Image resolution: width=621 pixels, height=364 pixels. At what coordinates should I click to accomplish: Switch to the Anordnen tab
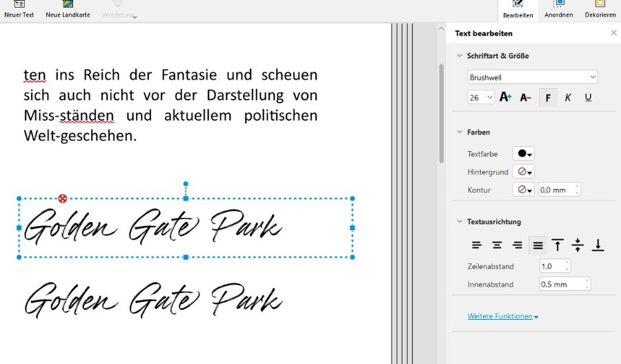point(558,10)
